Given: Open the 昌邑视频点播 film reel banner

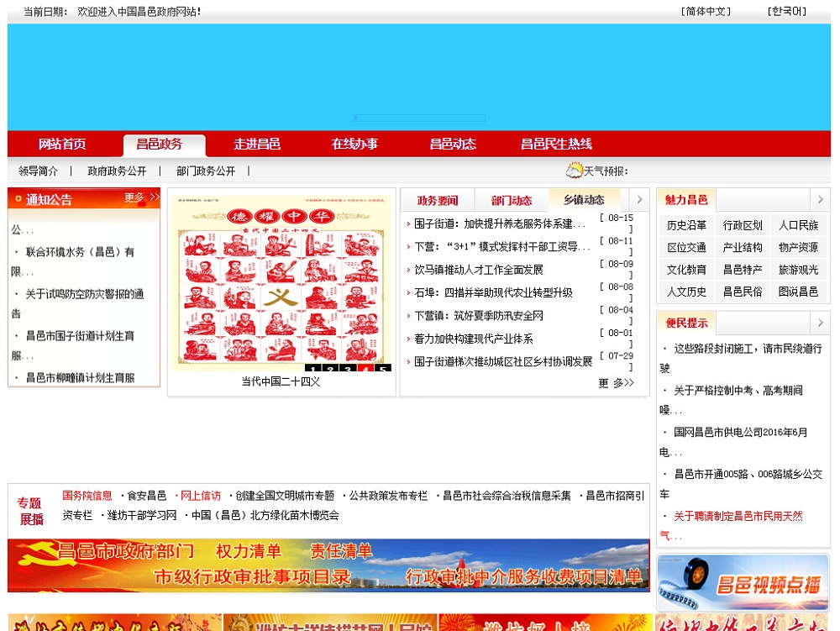Looking at the screenshot, I should (x=743, y=581).
